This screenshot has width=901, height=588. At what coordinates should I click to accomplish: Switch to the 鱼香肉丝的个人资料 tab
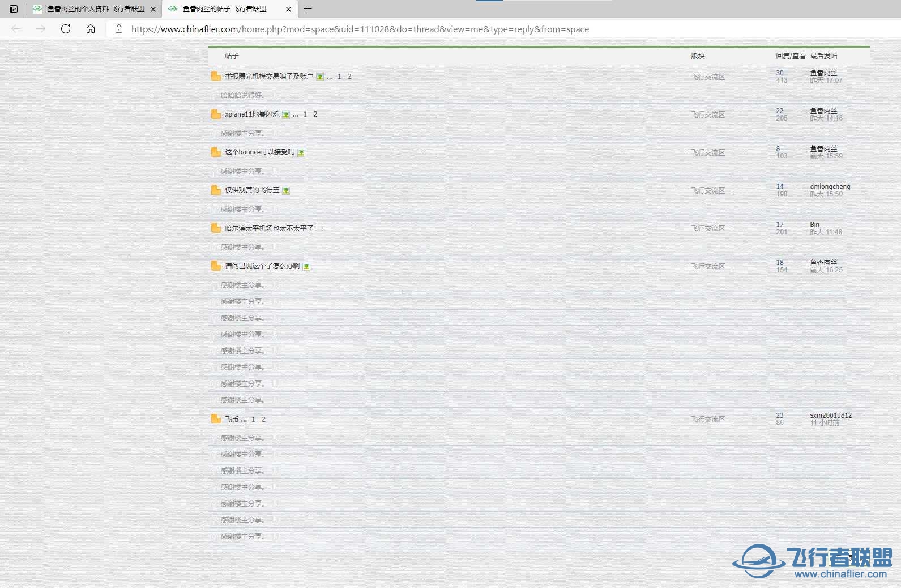(x=95, y=9)
